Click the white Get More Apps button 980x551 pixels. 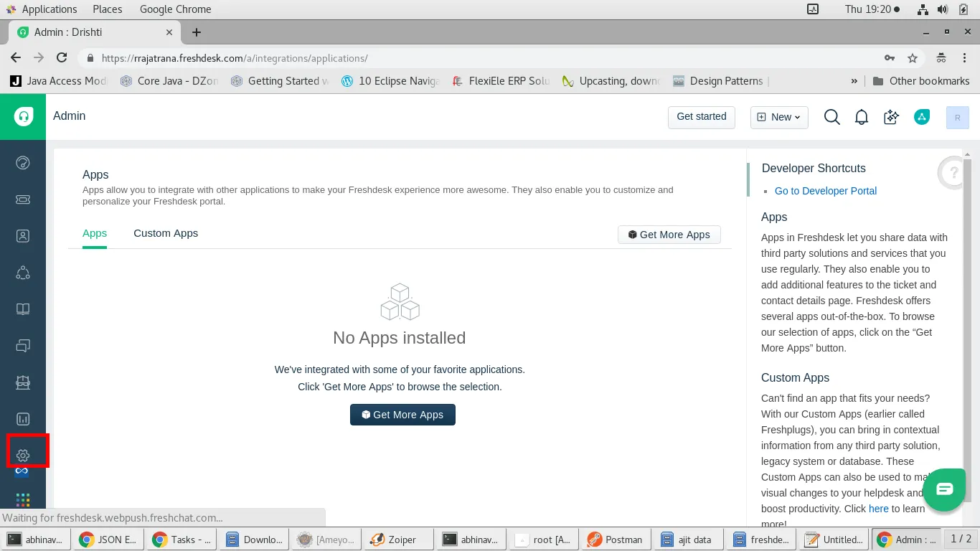click(x=669, y=235)
